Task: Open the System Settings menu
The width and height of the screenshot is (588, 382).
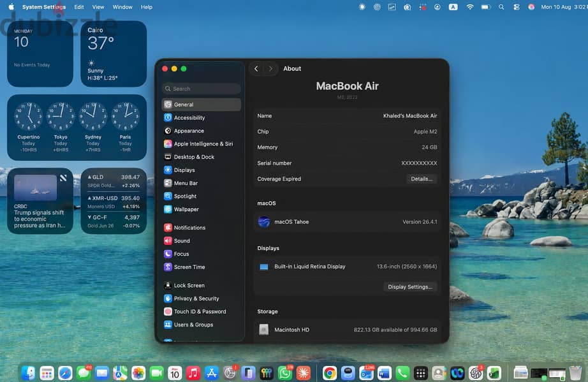Action: 44,7
